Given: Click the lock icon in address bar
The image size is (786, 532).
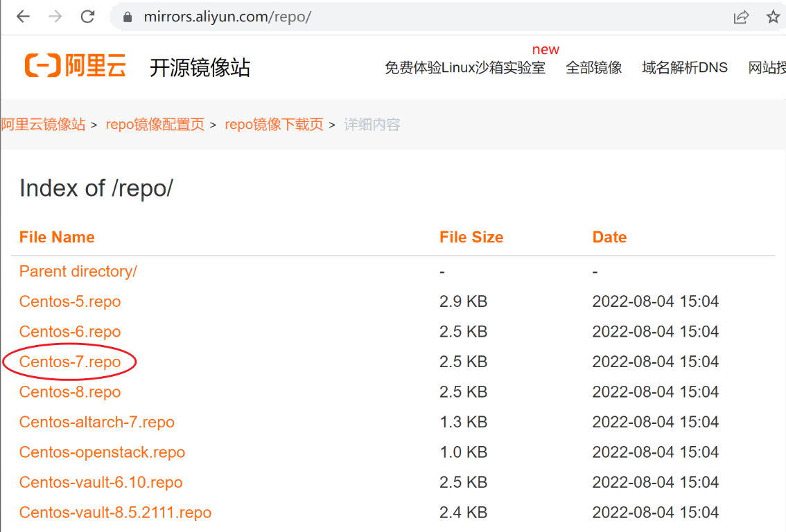Looking at the screenshot, I should tap(127, 17).
